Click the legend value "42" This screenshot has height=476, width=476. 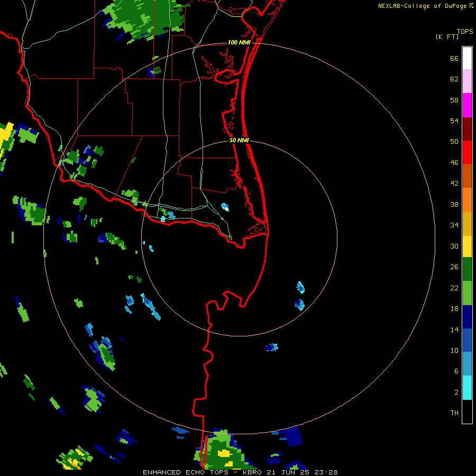(454, 184)
